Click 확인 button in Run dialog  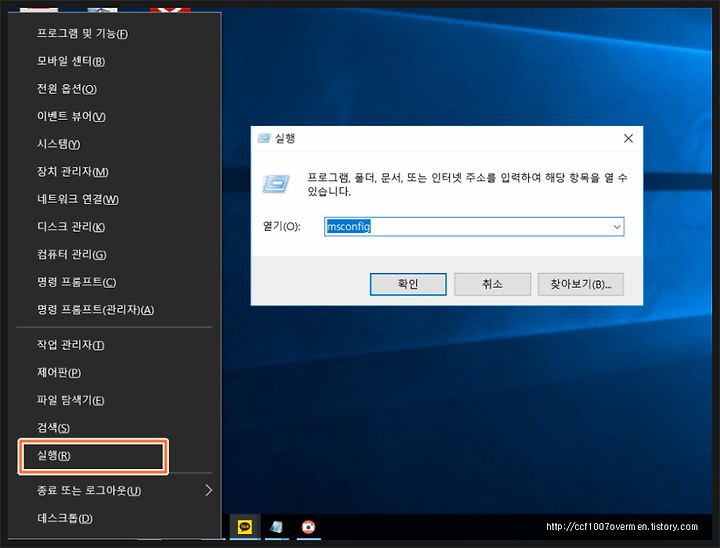point(408,284)
